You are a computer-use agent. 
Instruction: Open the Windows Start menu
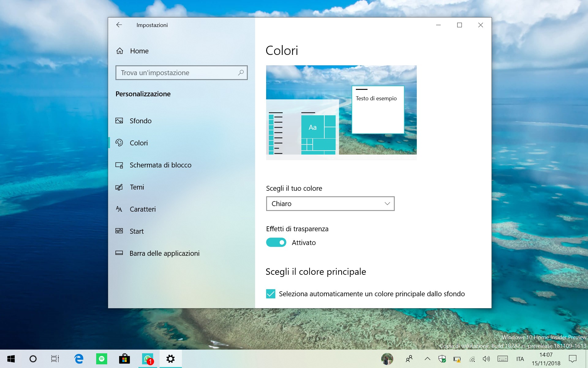point(11,359)
